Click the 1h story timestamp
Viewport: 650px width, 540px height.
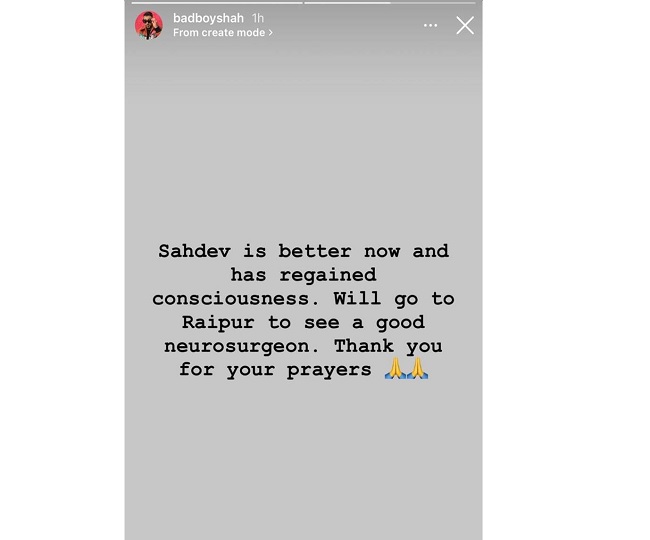click(x=258, y=18)
